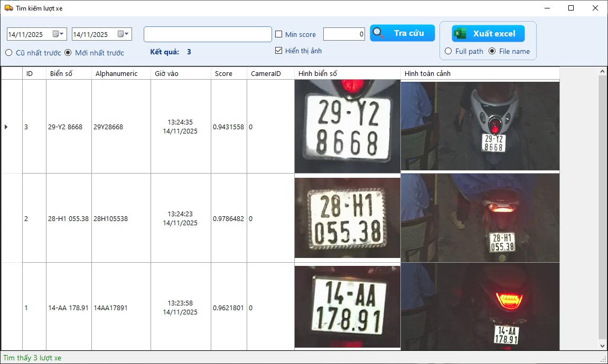Image resolution: width=608 pixels, height=364 pixels.
Task: Click the Min score value field
Action: [344, 34]
